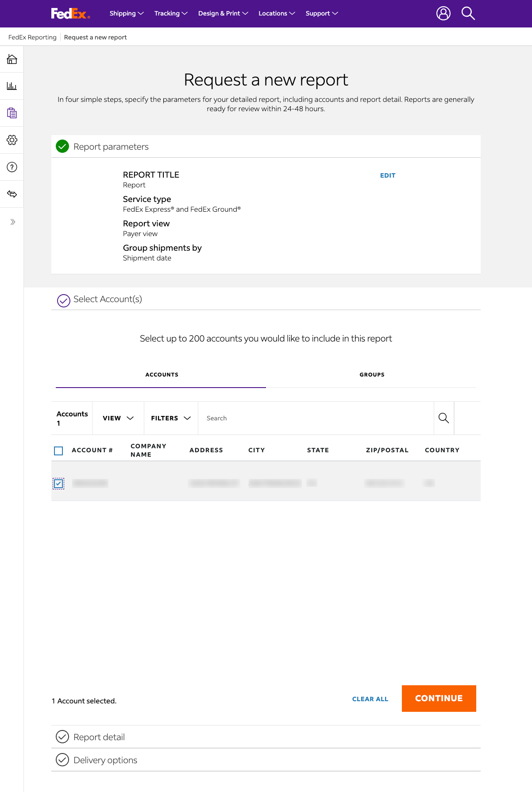The image size is (532, 792).
Task: Click the header search magnifier icon
Action: tap(468, 13)
